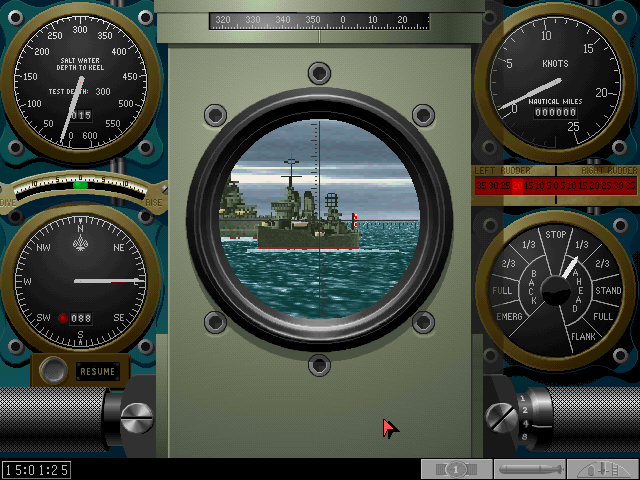Center rudder at 0
640x480 pixels.
pyautogui.click(x=556, y=186)
